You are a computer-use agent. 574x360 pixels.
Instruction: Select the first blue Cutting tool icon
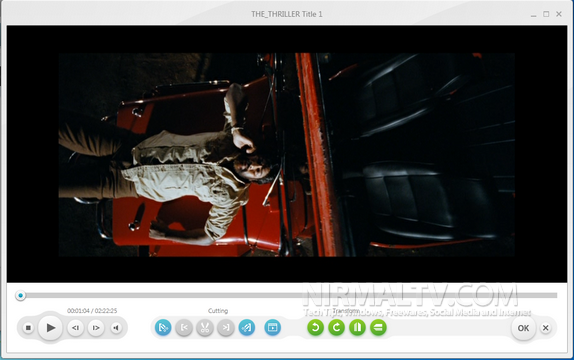click(163, 327)
